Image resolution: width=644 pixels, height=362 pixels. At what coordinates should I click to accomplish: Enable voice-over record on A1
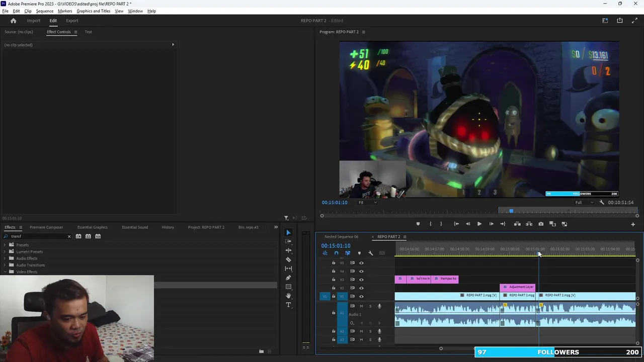(379, 306)
